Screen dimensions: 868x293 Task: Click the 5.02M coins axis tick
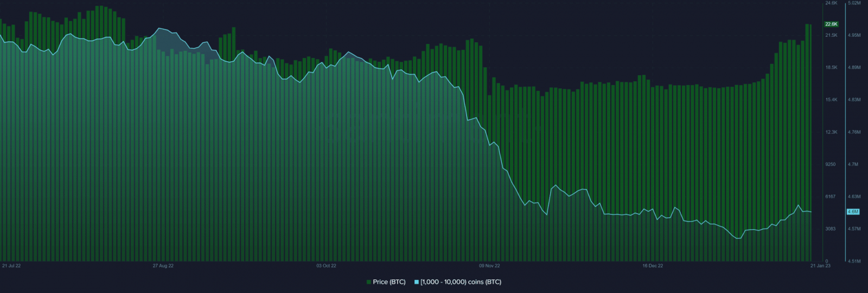coord(854,3)
